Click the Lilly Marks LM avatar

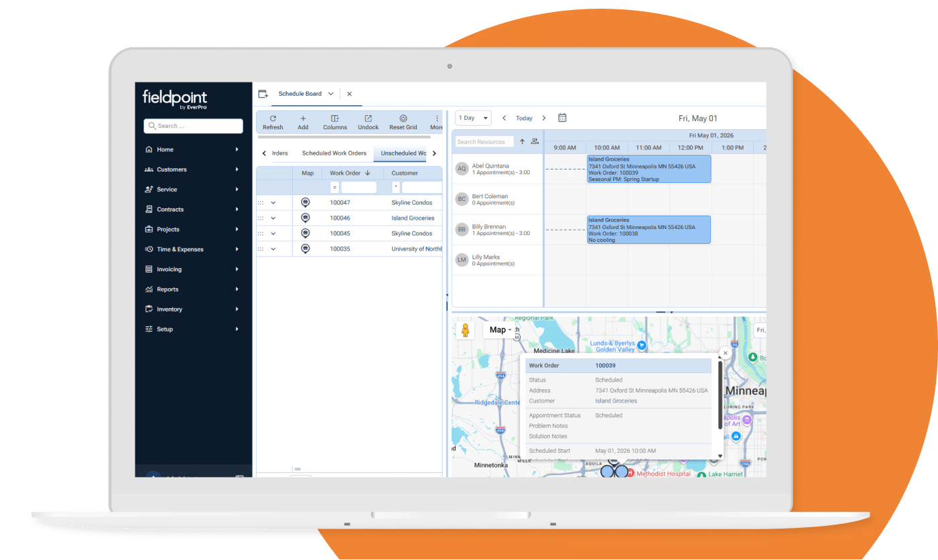(462, 259)
